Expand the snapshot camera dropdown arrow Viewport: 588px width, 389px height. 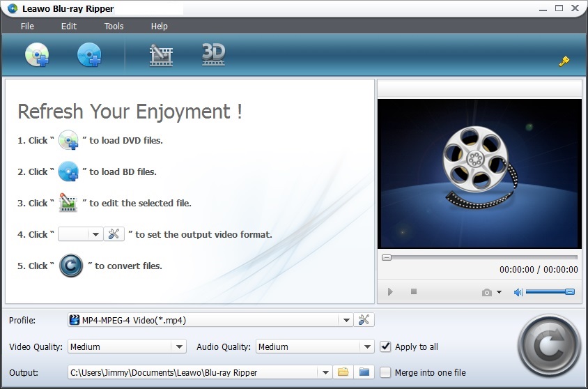pos(499,293)
